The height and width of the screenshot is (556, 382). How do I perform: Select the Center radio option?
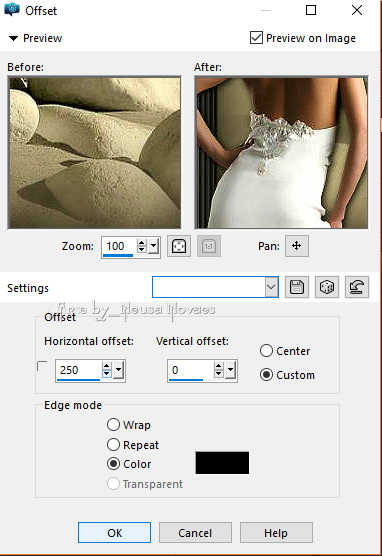pyautogui.click(x=266, y=351)
